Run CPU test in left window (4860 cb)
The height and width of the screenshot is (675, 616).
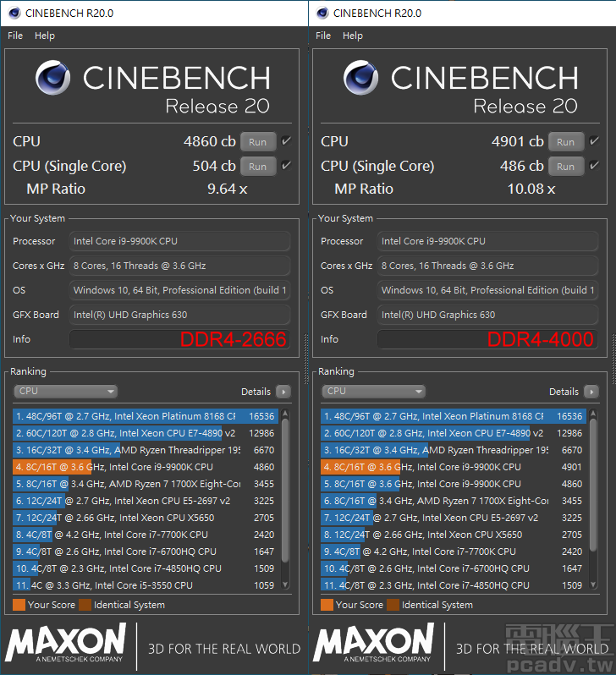[257, 141]
